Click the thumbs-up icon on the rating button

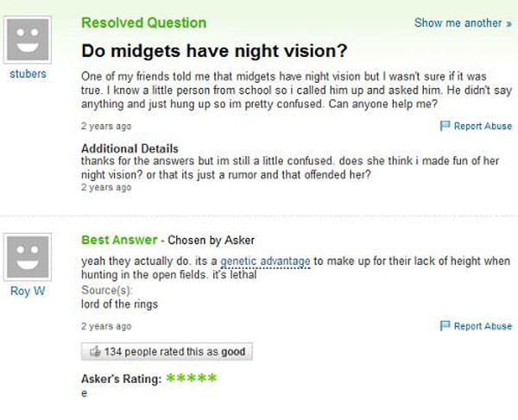pyautogui.click(x=95, y=352)
